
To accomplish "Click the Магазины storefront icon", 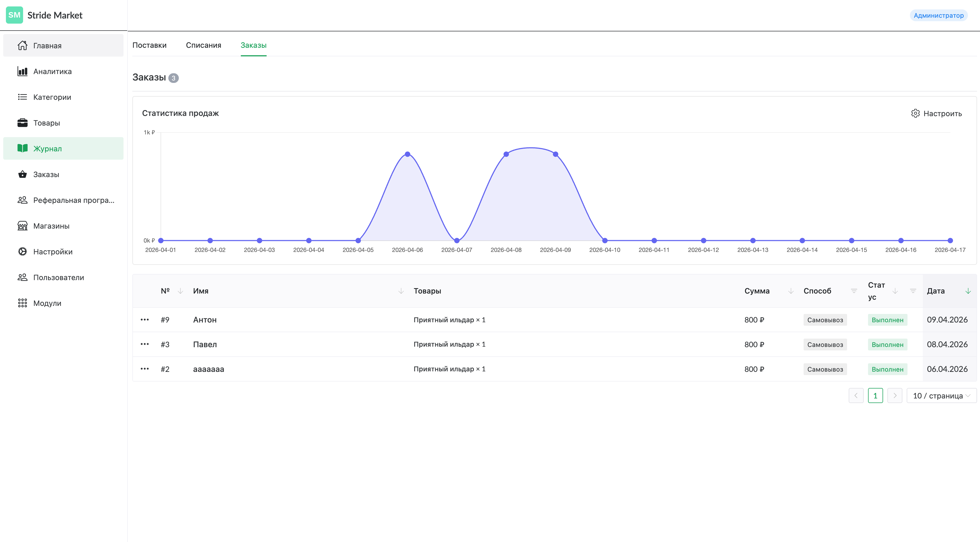I will (23, 226).
